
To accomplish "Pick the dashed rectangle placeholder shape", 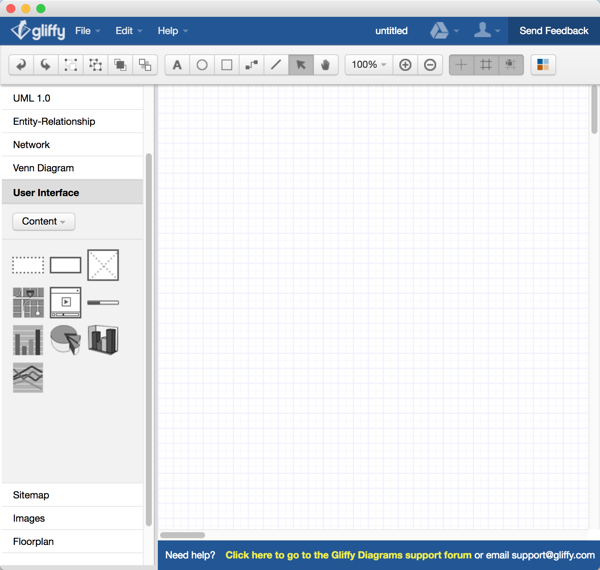I will pos(28,265).
